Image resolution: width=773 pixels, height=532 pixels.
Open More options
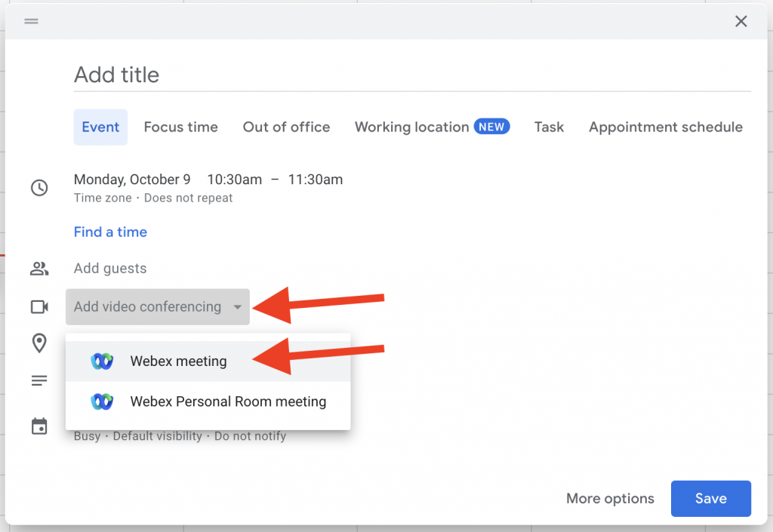pos(610,499)
